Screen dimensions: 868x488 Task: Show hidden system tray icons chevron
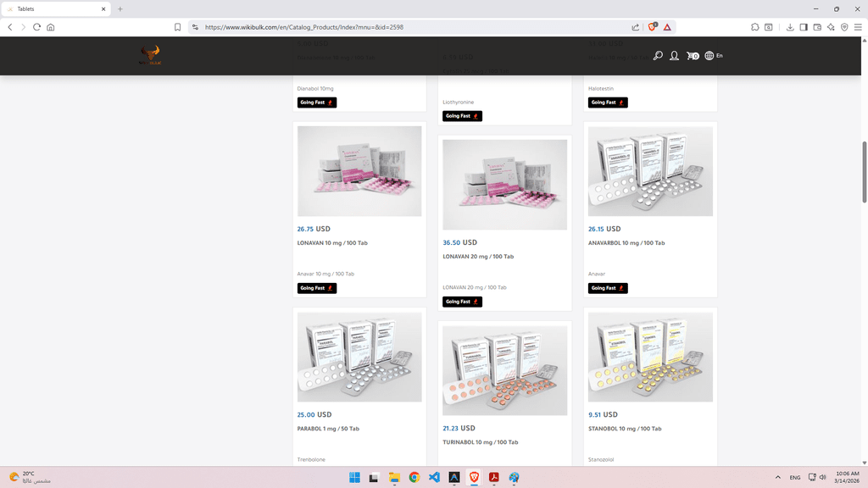tap(777, 478)
